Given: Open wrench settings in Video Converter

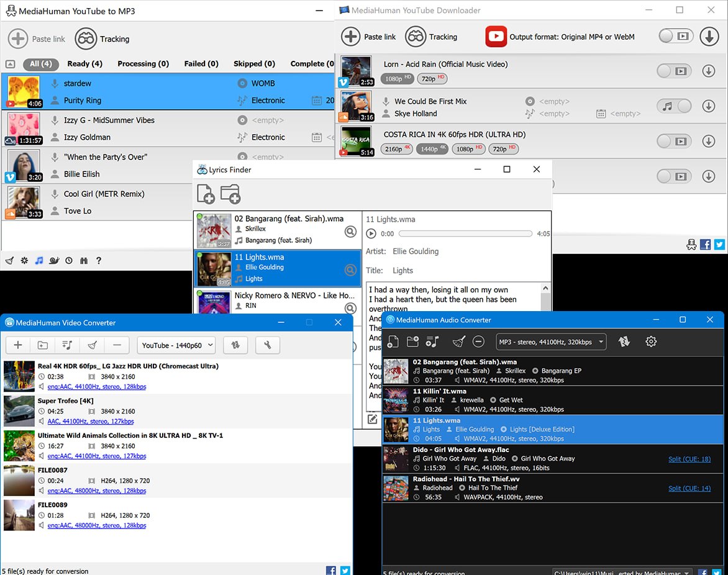Looking at the screenshot, I should [268, 345].
